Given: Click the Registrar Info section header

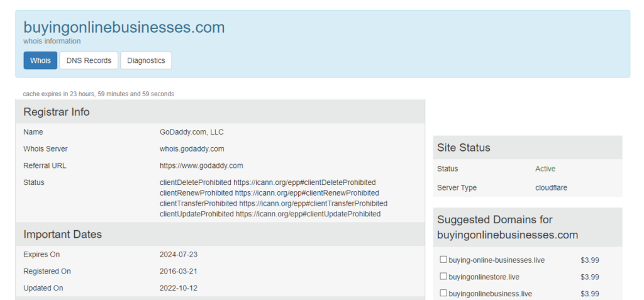Looking at the screenshot, I should (220, 112).
